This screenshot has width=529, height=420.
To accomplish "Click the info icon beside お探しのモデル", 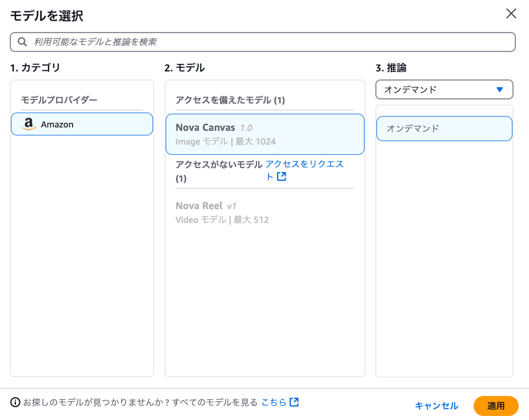I will [x=15, y=402].
